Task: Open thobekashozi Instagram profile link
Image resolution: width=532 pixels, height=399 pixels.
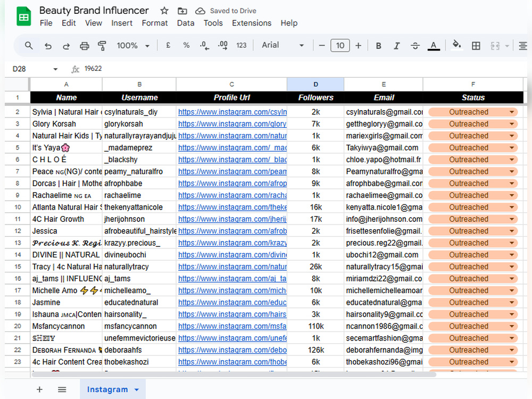Action: coord(232,362)
